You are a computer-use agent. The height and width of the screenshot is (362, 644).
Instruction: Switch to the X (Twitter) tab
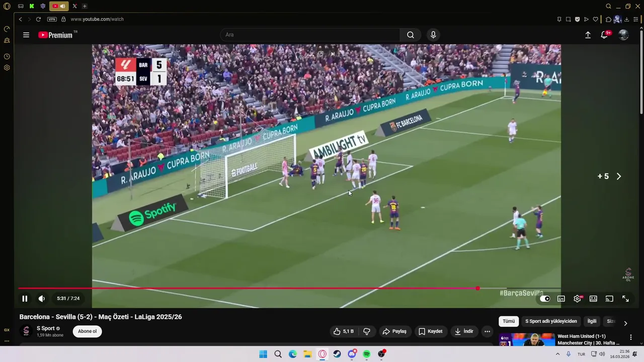coord(74,6)
